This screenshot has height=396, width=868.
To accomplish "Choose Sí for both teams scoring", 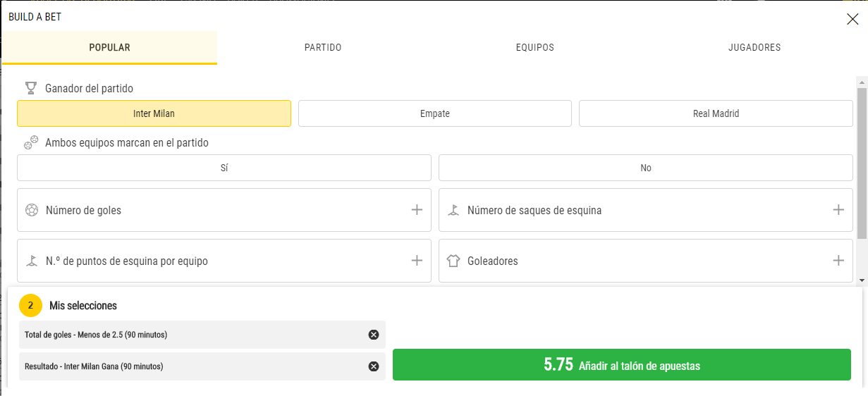I will click(x=224, y=168).
